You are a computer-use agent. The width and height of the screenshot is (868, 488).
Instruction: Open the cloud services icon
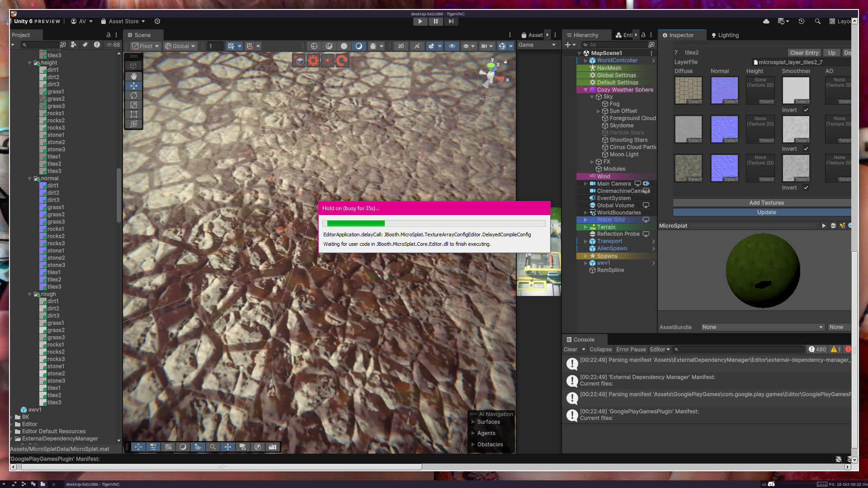click(x=766, y=21)
